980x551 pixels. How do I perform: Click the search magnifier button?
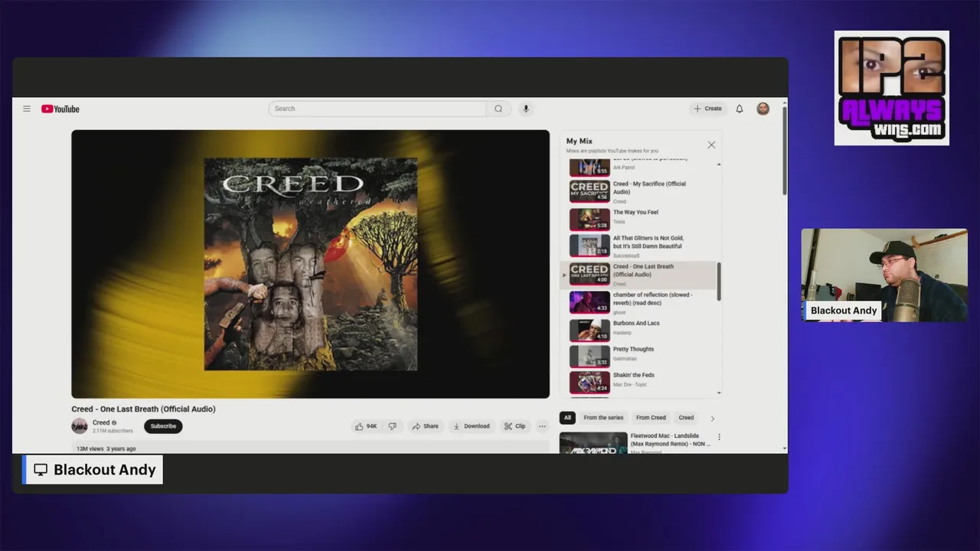tap(498, 109)
